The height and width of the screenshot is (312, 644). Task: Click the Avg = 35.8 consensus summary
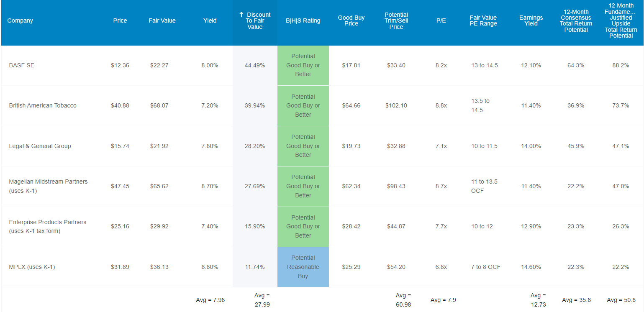(577, 300)
